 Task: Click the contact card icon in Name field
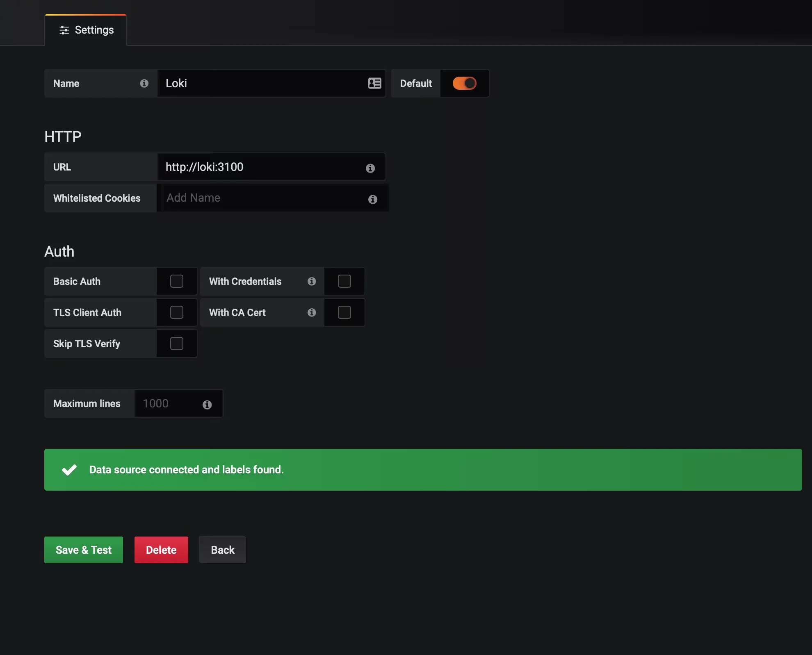pyautogui.click(x=374, y=83)
